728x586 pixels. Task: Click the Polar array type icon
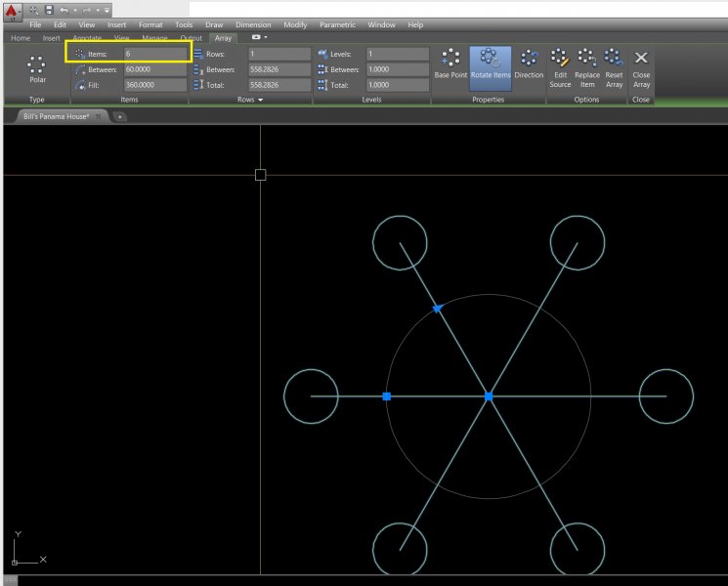pyautogui.click(x=37, y=66)
